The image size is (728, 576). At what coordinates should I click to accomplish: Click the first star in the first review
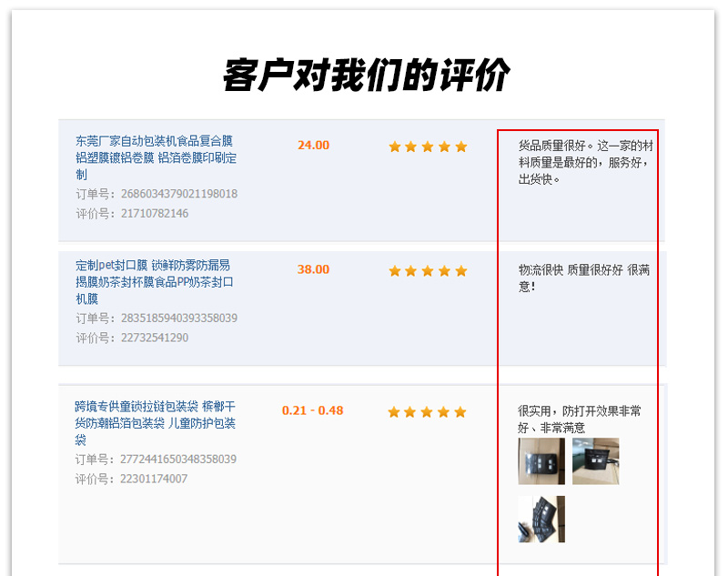coord(395,147)
